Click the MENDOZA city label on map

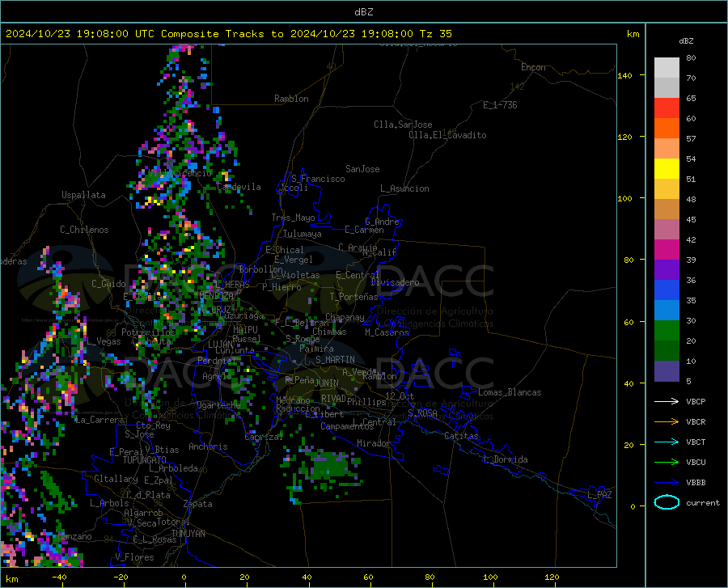pyautogui.click(x=216, y=296)
